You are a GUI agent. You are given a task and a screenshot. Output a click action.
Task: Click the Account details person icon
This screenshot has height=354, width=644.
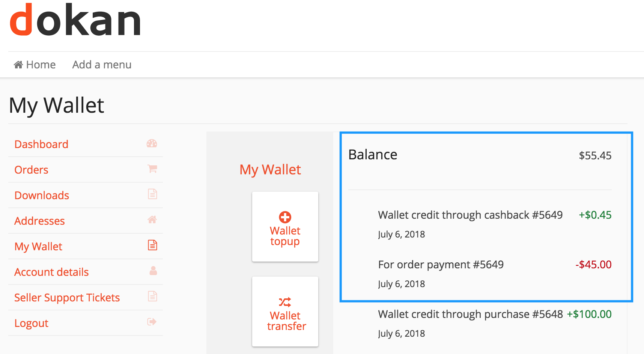tap(153, 271)
